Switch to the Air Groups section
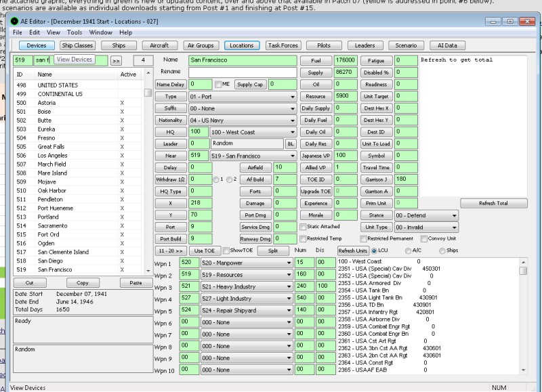 [201, 45]
